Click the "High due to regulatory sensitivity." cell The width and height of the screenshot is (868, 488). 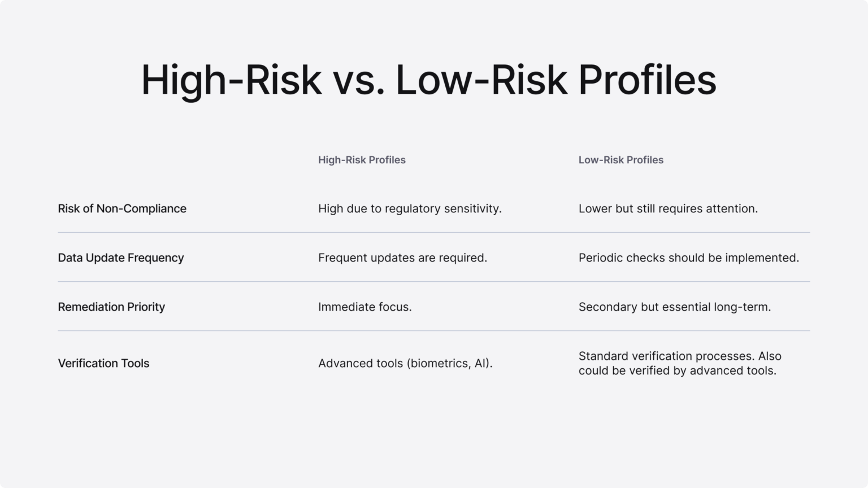pos(410,208)
